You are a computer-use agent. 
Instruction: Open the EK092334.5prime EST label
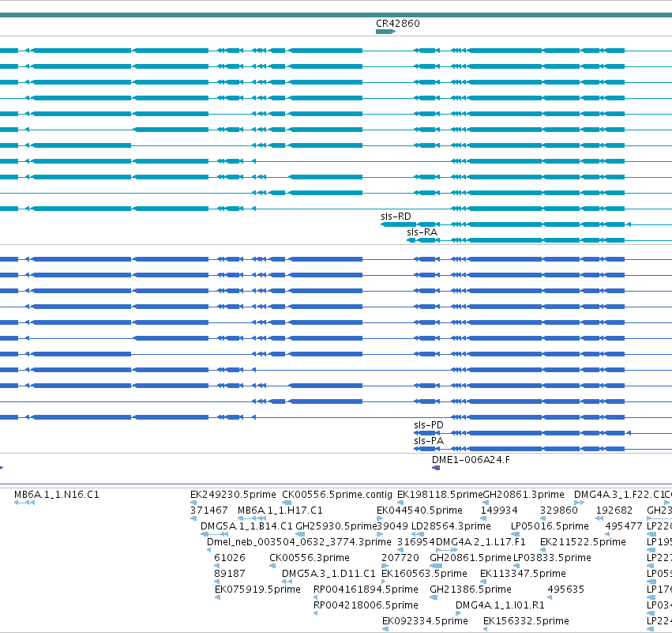click(425, 621)
